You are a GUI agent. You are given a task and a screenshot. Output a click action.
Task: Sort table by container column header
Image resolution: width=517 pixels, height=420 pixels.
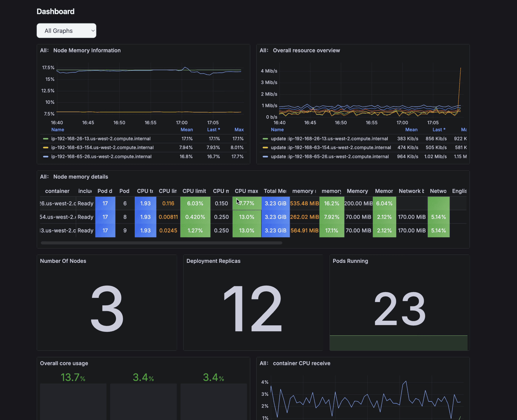coord(57,191)
